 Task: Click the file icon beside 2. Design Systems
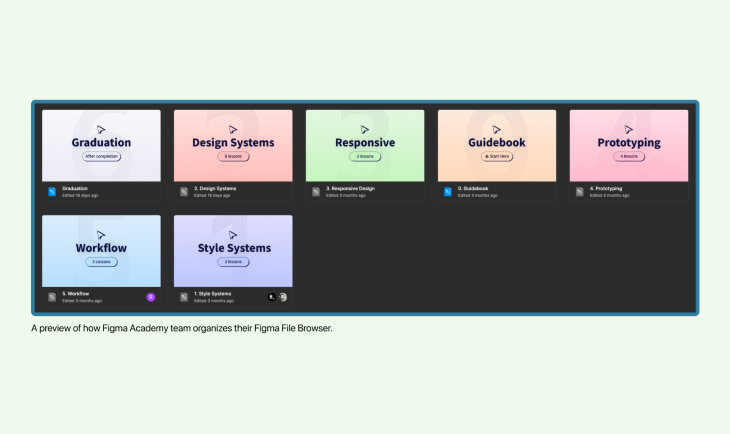[184, 192]
